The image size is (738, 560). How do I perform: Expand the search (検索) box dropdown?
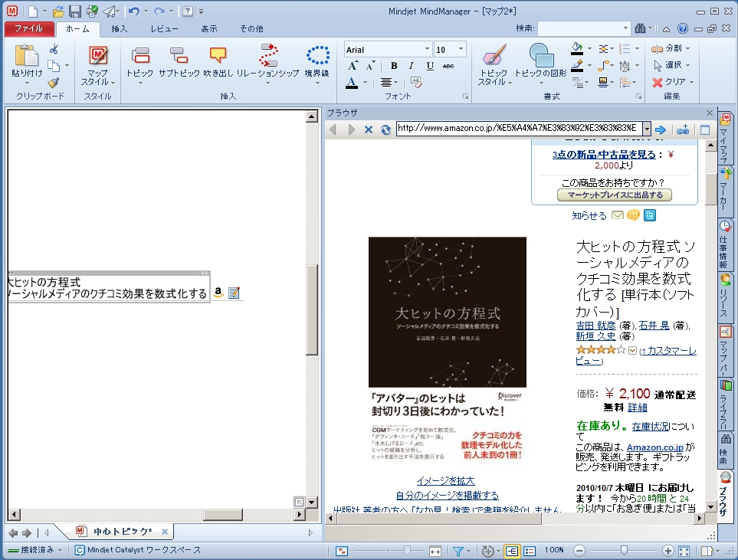625,28
